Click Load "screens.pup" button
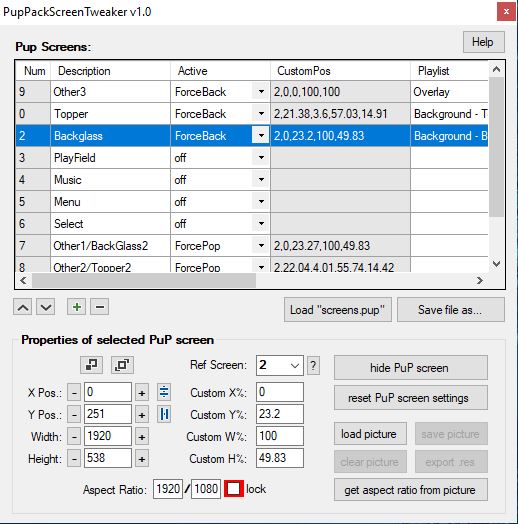Image resolution: width=518 pixels, height=524 pixels. pyautogui.click(x=338, y=310)
